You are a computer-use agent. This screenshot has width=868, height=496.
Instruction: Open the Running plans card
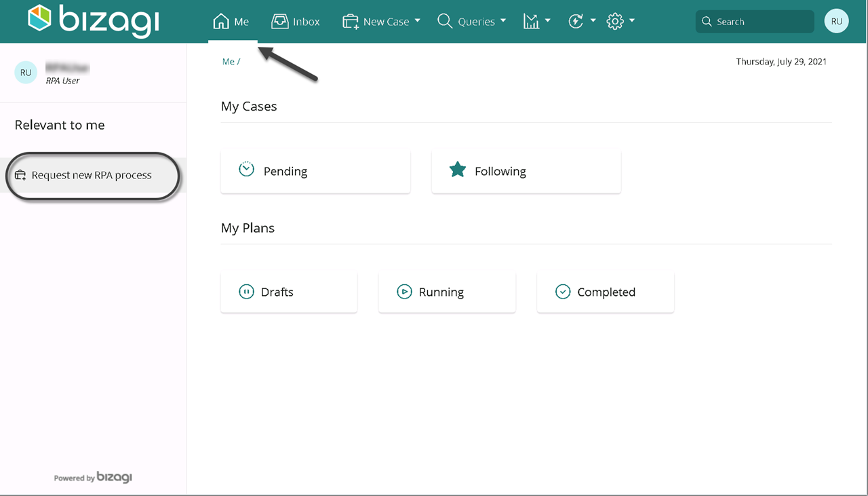tap(447, 292)
